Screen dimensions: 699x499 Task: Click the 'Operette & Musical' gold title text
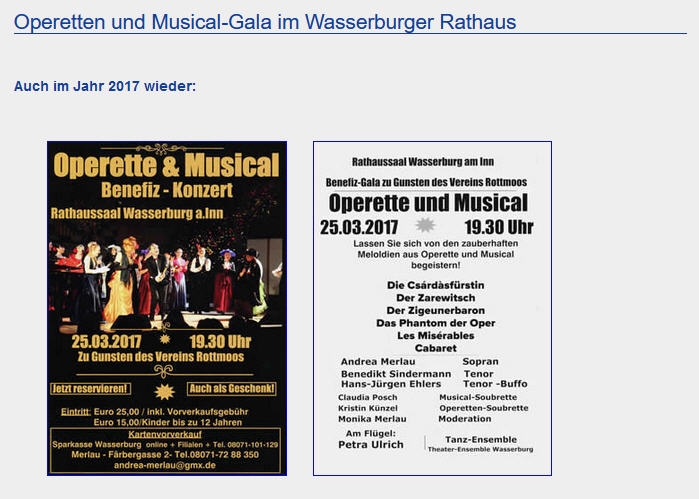click(x=166, y=165)
